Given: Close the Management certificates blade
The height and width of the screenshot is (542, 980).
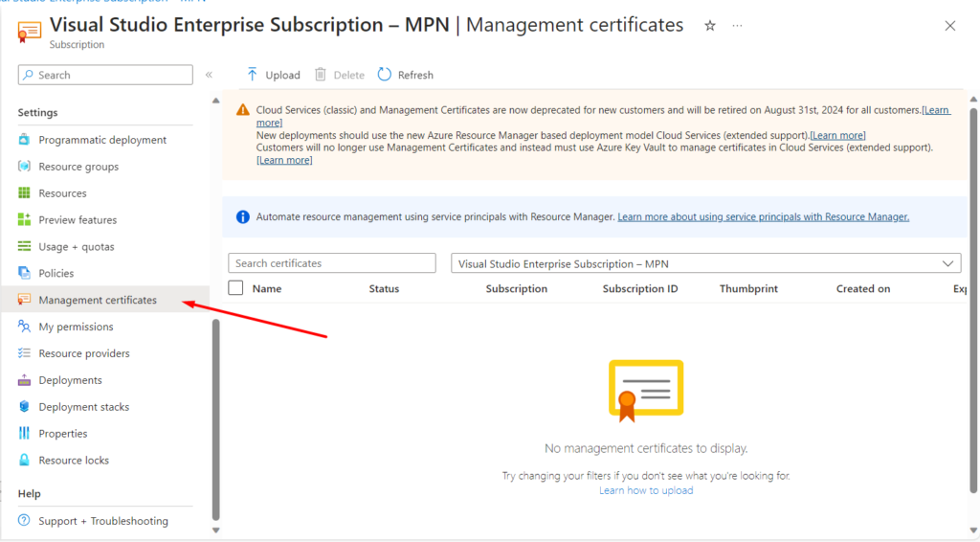Looking at the screenshot, I should (950, 26).
